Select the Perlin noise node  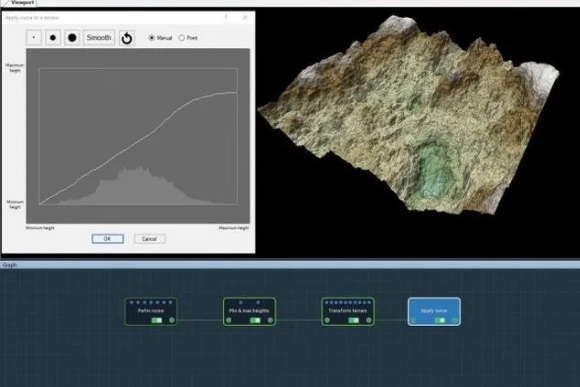coord(151,312)
